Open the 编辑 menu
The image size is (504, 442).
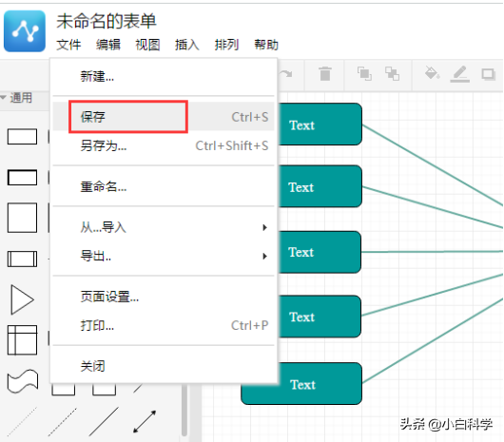pos(108,45)
